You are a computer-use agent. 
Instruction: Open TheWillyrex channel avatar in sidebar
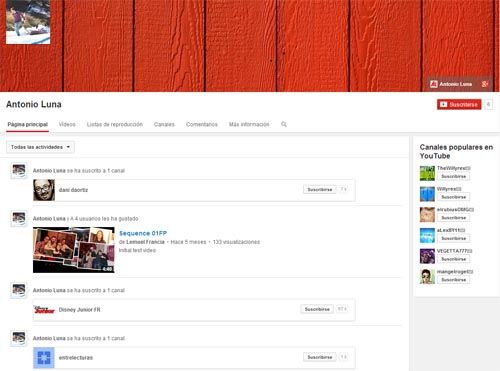click(427, 173)
